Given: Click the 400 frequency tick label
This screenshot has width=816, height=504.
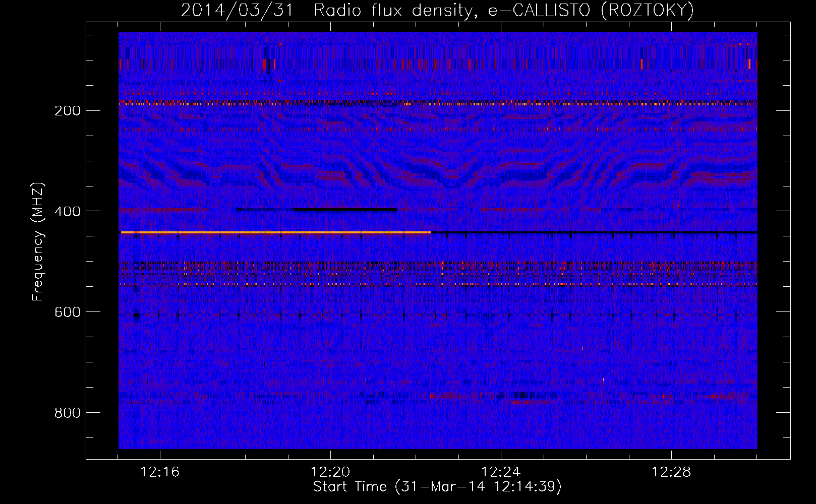Looking at the screenshot, I should coord(68,212).
